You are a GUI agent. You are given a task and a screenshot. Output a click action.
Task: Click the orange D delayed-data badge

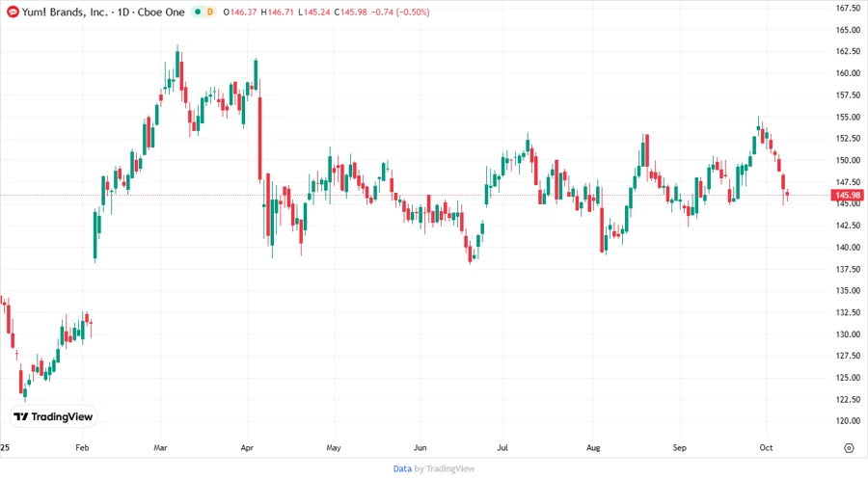pos(211,13)
